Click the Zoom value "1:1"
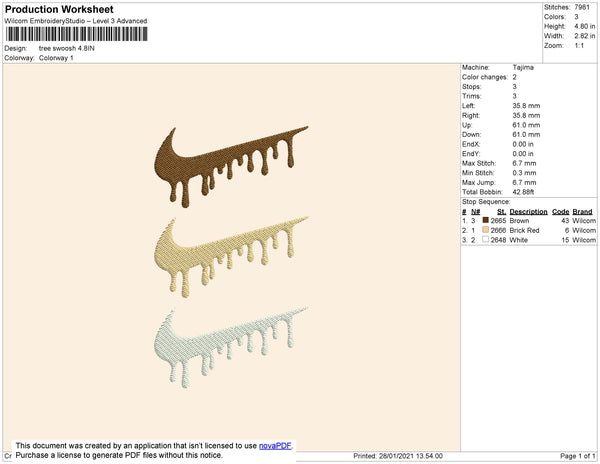Image resolution: width=600 pixels, height=464 pixels. (579, 46)
